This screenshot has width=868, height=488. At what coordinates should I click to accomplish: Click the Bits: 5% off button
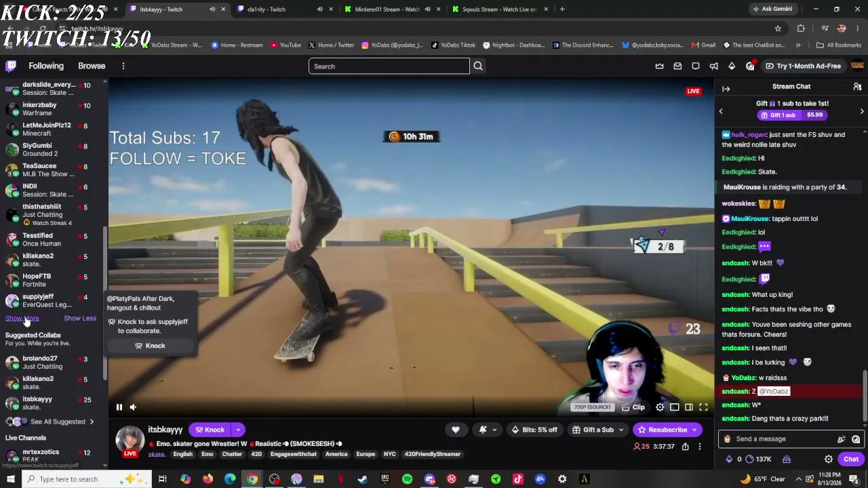pyautogui.click(x=534, y=430)
